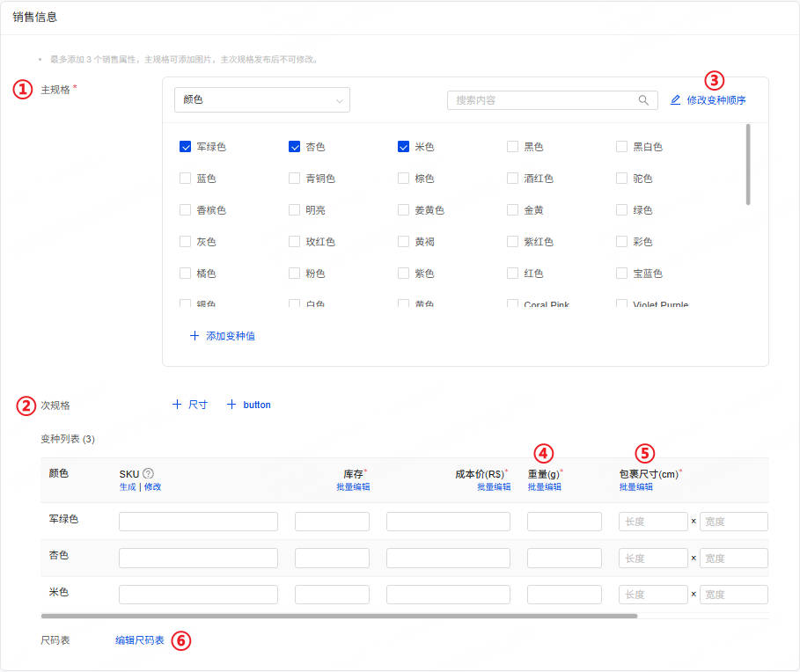This screenshot has width=800, height=672.
Task: Click 批量编辑 under 包裹尺寸 column
Action: [x=635, y=487]
